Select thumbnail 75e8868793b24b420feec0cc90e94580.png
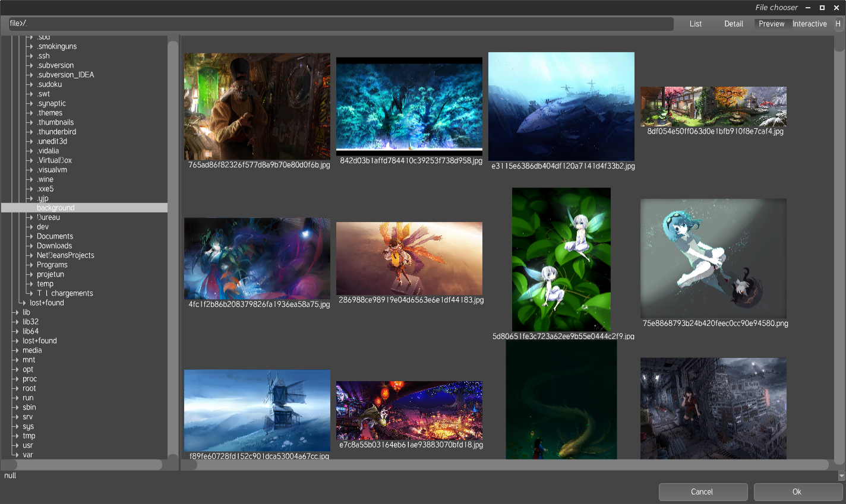This screenshot has width=846, height=504. pyautogui.click(x=714, y=258)
